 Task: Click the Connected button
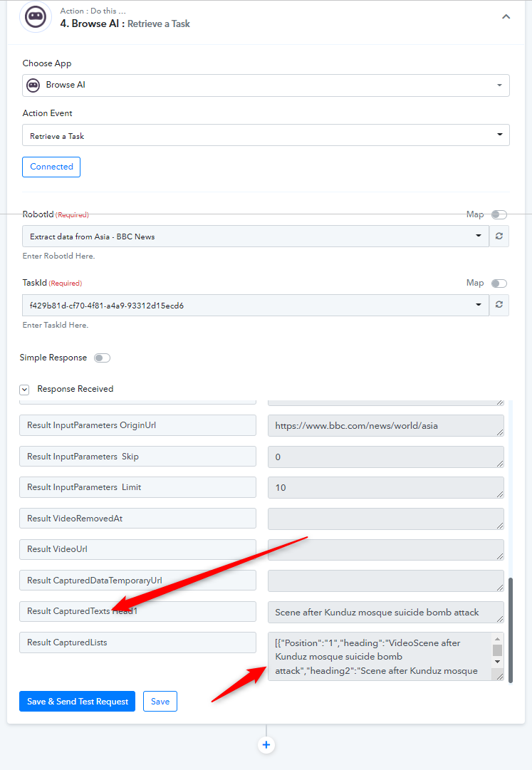51,167
